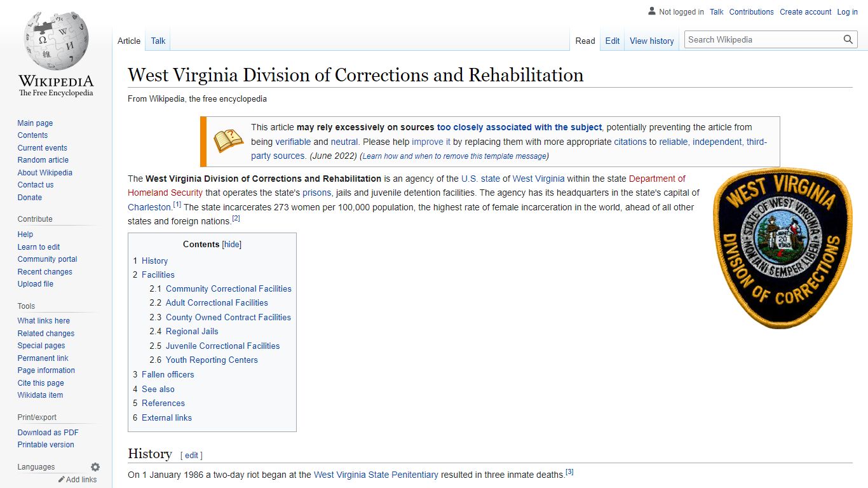868x488 pixels.
Task: Open Community portal
Action: coord(47,259)
